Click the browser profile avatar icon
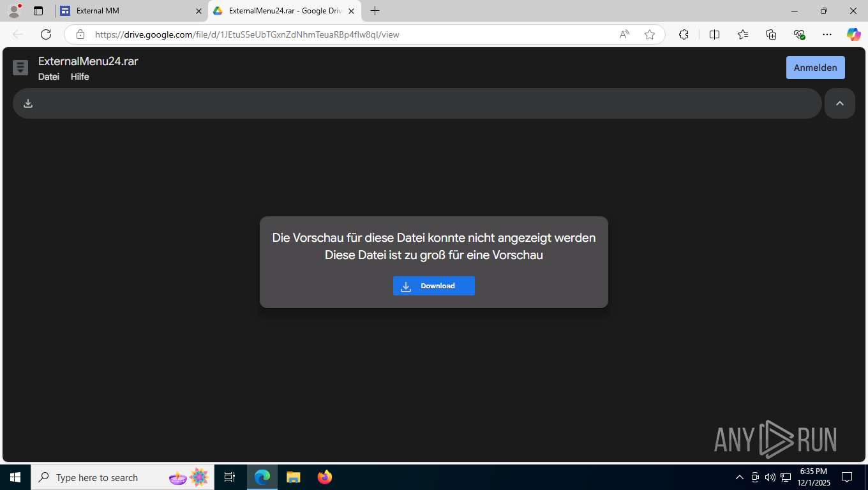Image resolution: width=868 pixels, height=490 pixels. [x=13, y=11]
